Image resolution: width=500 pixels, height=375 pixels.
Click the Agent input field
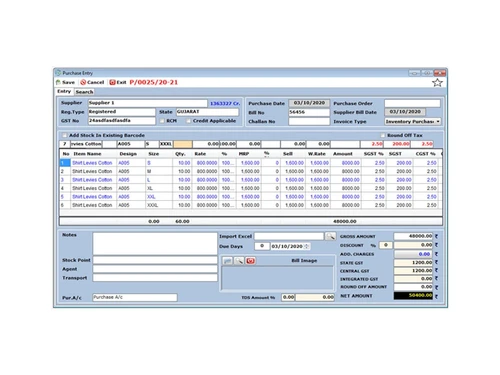(x=155, y=269)
